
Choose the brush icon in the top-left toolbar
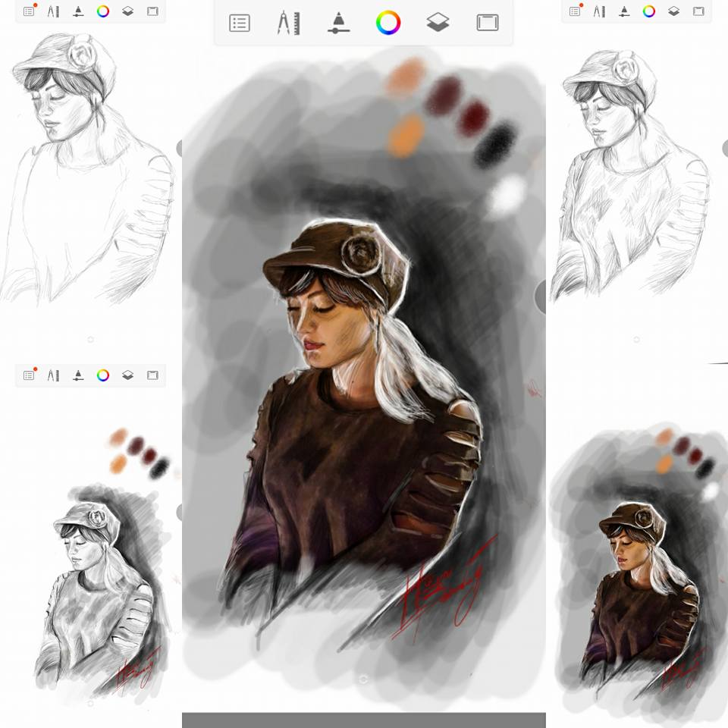tap(78, 11)
